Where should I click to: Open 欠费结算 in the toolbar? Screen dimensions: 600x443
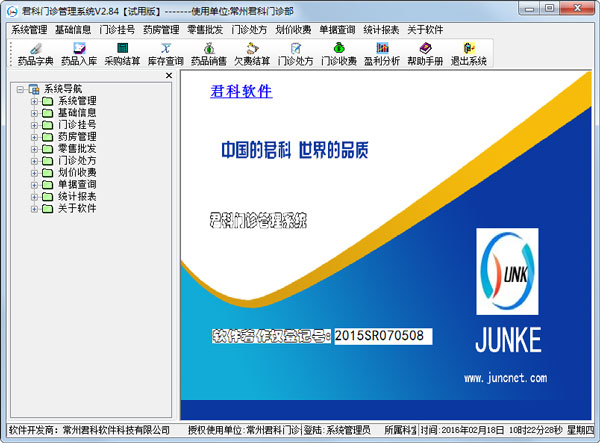point(252,53)
